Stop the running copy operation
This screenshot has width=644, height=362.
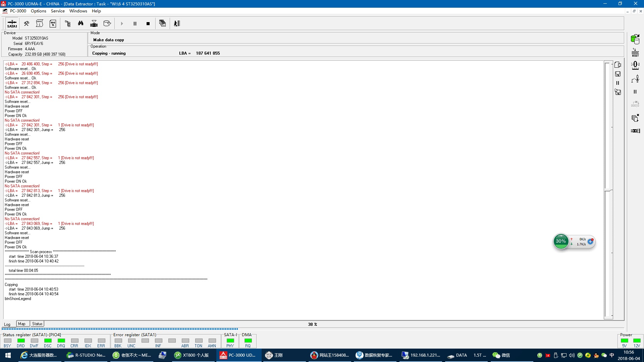point(148,23)
